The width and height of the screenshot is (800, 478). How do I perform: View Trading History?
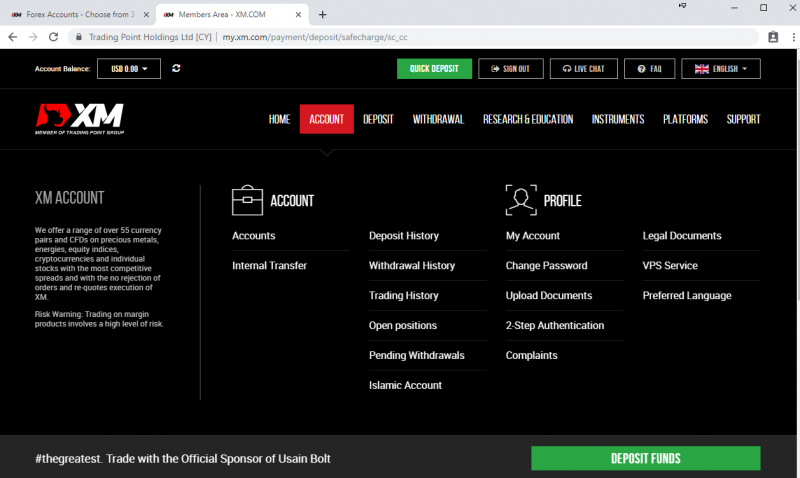point(404,295)
